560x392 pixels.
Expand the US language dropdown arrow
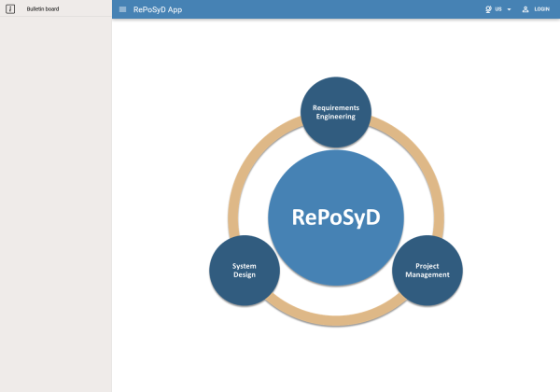pos(509,9)
